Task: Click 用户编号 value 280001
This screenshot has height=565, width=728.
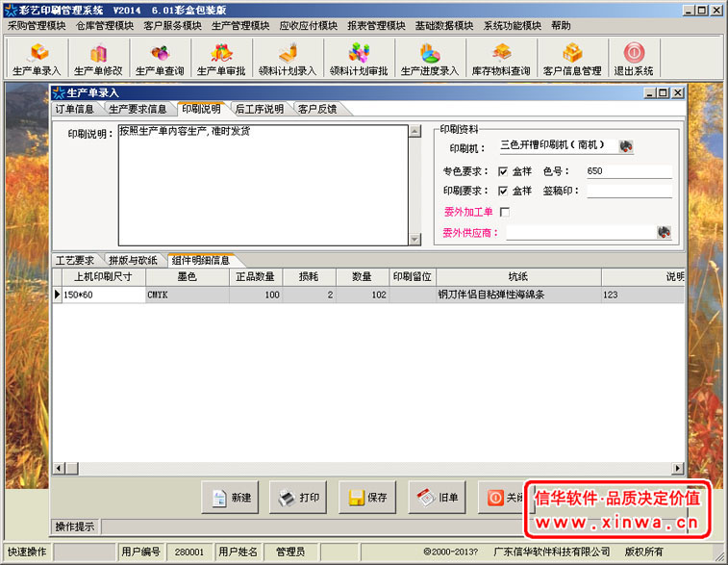Action: [189, 552]
